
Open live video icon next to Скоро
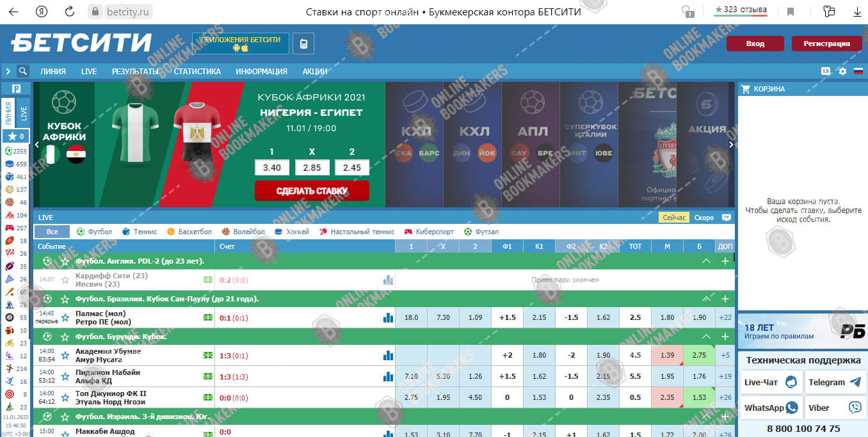click(727, 218)
